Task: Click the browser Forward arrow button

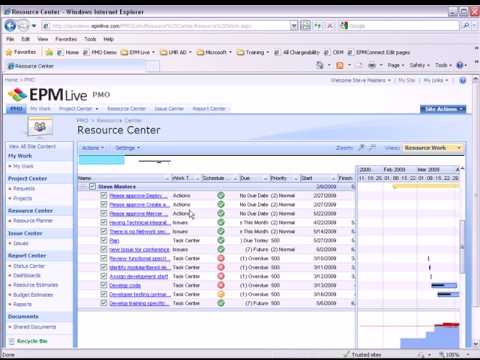Action: point(23,26)
